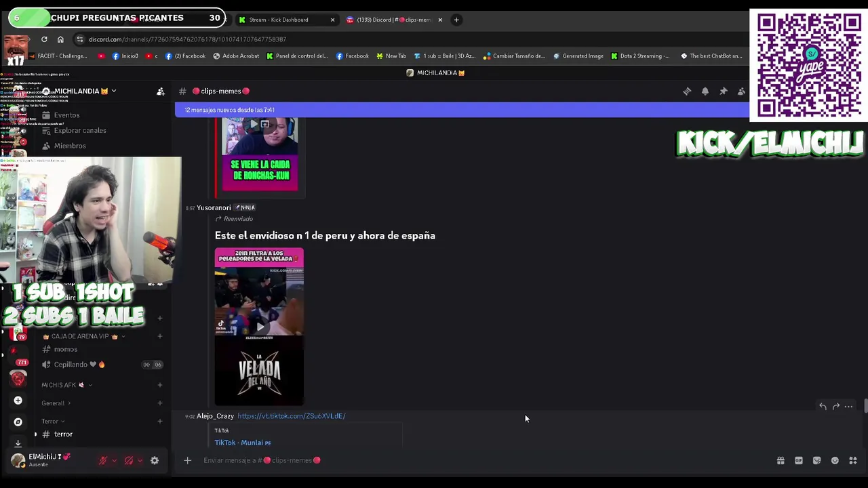Create channel in Generall category
Viewport: 868px width, 488px height.
pos(160,403)
